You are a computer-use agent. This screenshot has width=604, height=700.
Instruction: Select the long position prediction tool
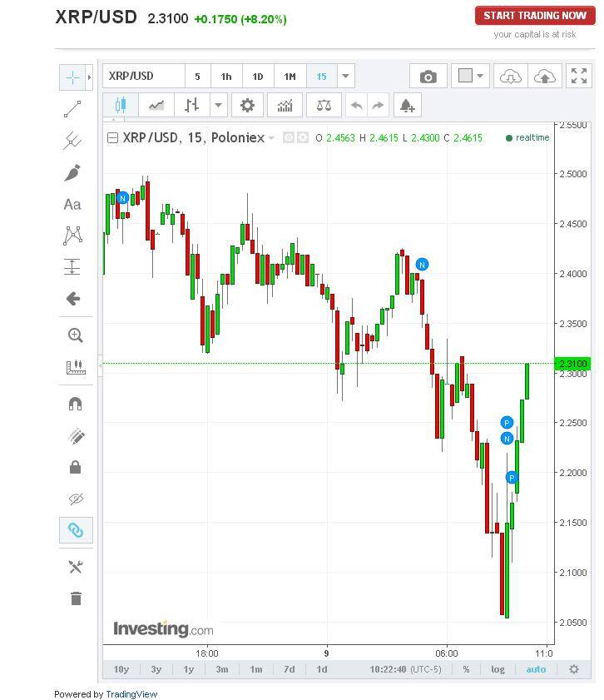pyautogui.click(x=72, y=267)
